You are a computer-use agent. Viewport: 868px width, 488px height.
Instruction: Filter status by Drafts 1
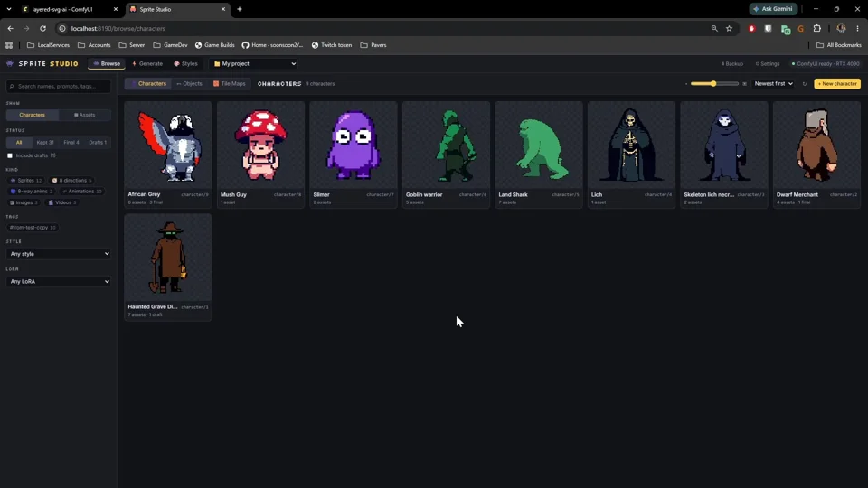click(x=98, y=143)
